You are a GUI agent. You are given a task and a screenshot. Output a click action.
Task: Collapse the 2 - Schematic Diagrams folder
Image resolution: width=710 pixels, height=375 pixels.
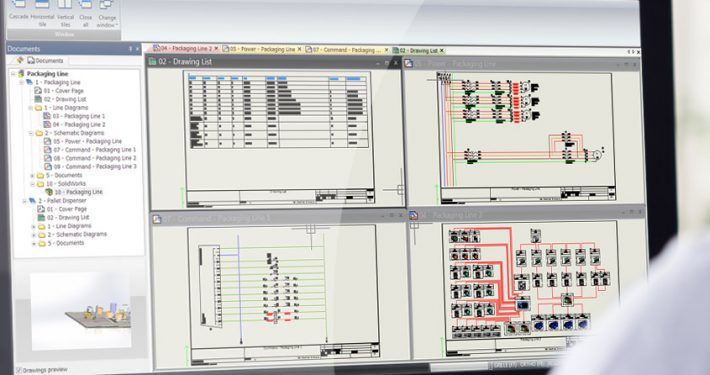(x=31, y=133)
